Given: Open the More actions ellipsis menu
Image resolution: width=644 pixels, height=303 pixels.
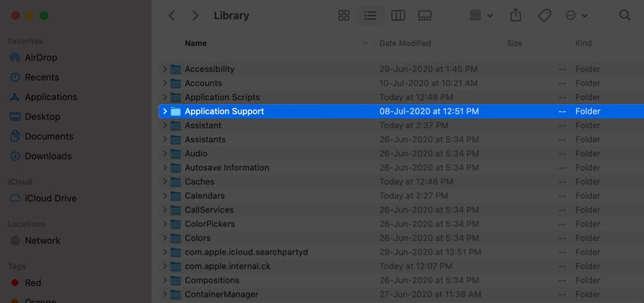Looking at the screenshot, I should [576, 16].
